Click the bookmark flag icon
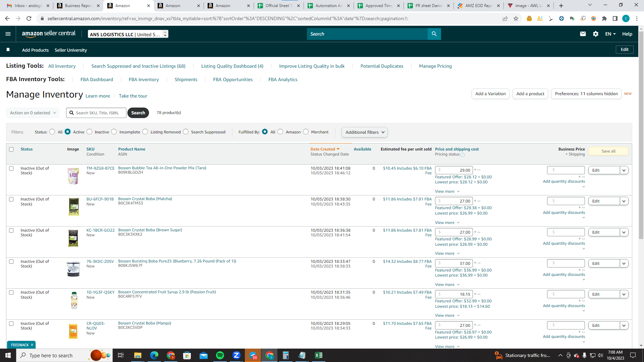This screenshot has height=362, width=644. pyautogui.click(x=8, y=50)
